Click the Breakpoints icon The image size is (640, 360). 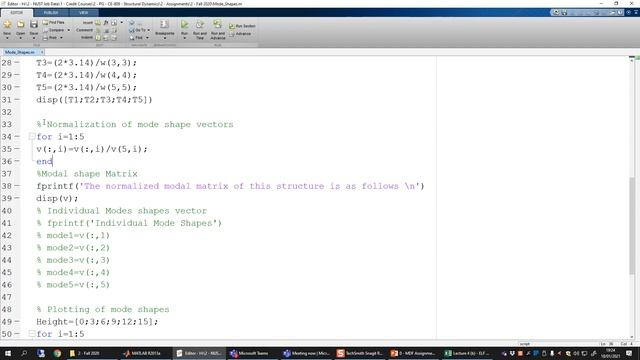coord(164,24)
